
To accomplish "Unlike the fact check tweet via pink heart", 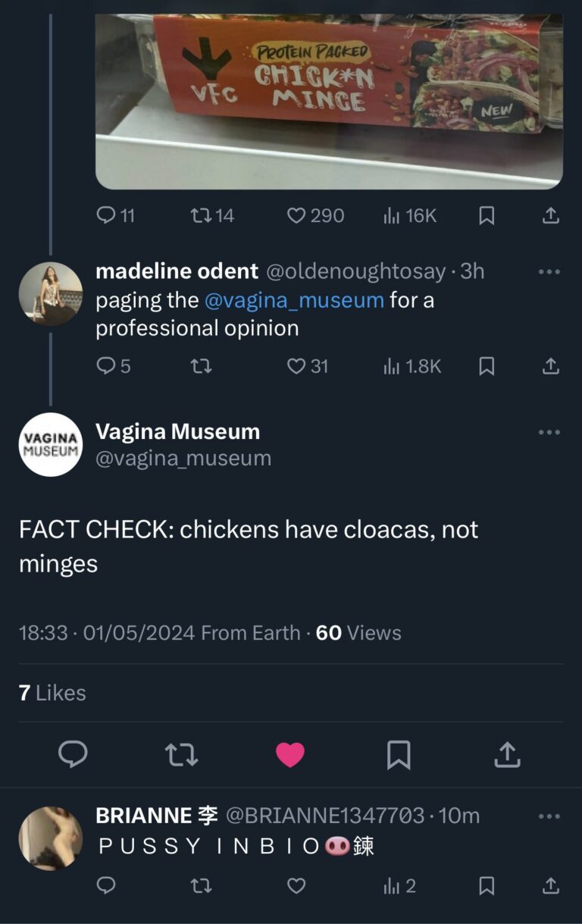I will [x=290, y=754].
